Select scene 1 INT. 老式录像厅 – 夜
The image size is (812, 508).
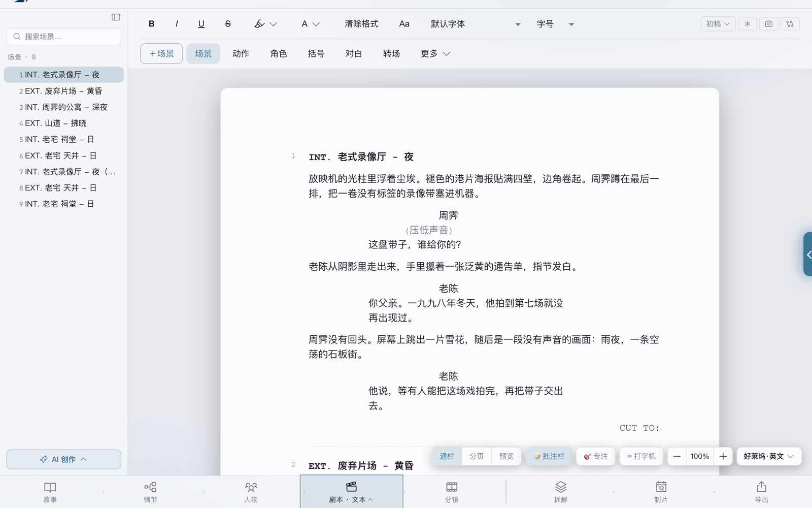[64, 75]
